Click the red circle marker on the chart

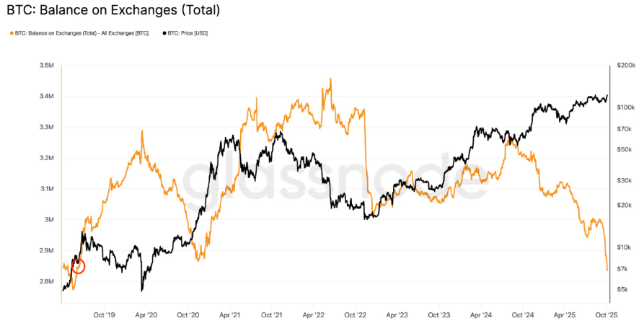click(78, 266)
